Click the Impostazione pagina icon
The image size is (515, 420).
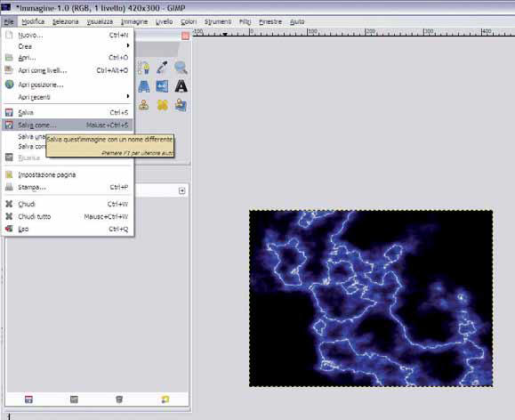tap(9, 174)
